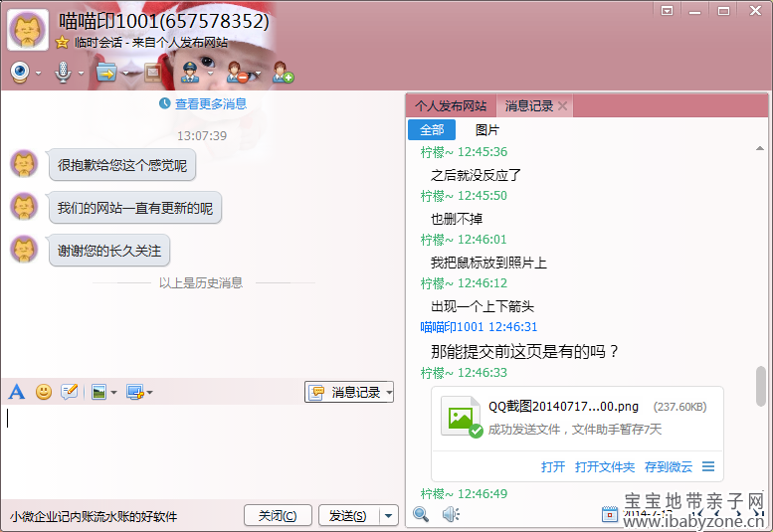Open the calendar date picker icon

pyautogui.click(x=611, y=514)
